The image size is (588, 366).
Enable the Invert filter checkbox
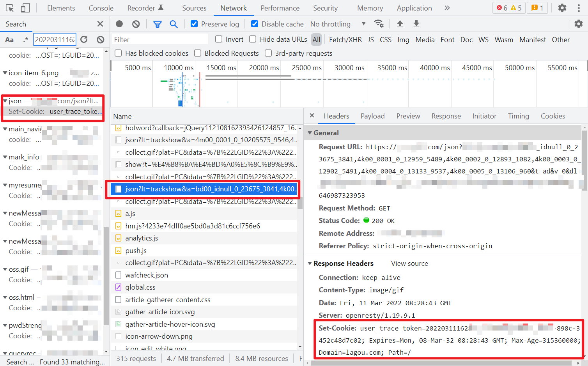point(219,39)
